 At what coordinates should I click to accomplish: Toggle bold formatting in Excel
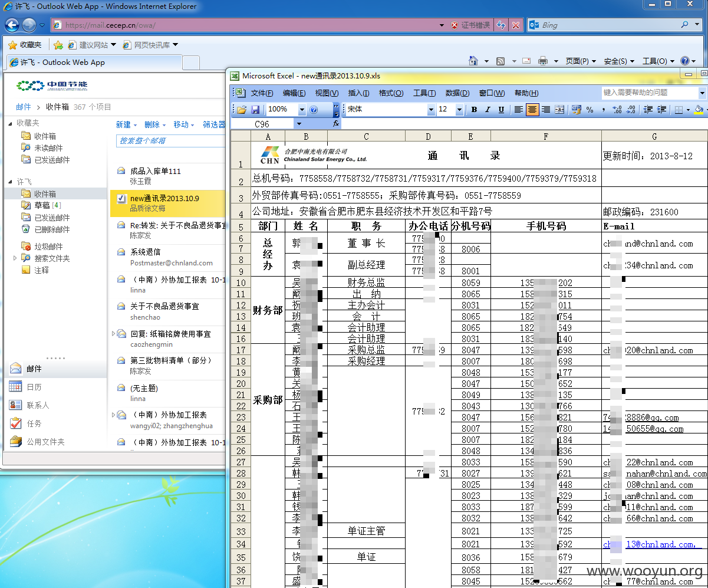click(474, 110)
